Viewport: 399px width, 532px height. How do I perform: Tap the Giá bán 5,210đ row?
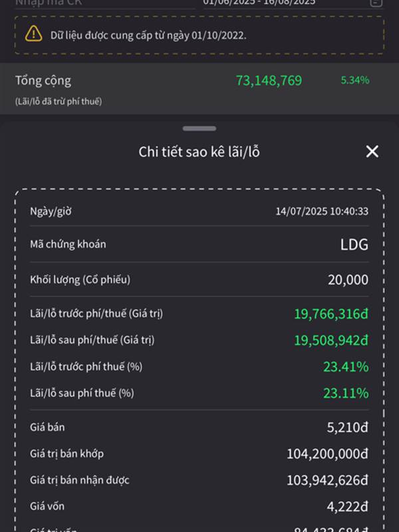click(199, 427)
